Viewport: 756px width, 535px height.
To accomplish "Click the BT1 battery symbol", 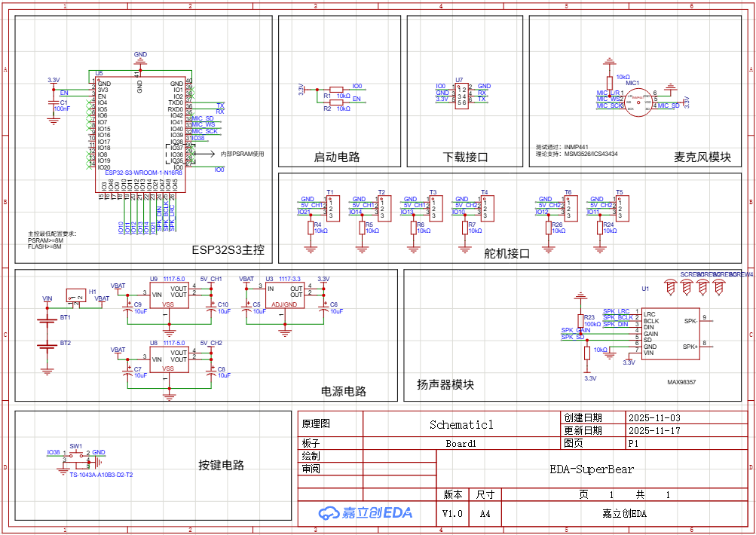I will [x=48, y=318].
